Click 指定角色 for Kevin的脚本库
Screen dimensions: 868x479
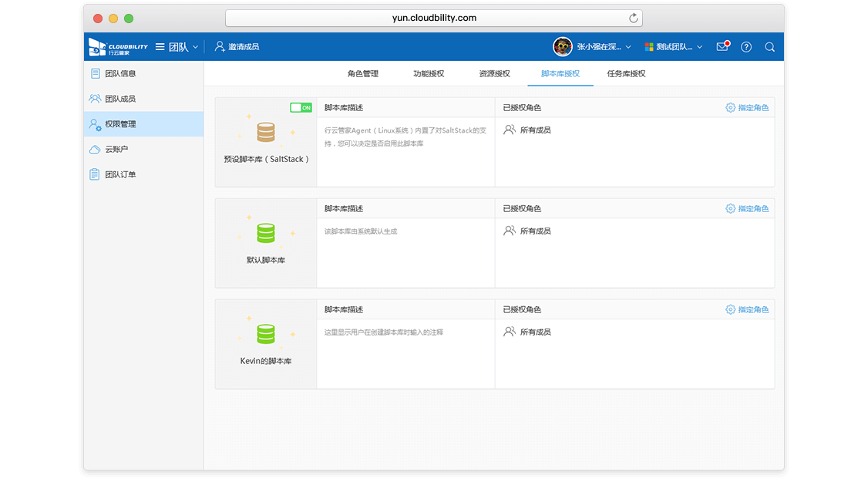[x=747, y=310]
